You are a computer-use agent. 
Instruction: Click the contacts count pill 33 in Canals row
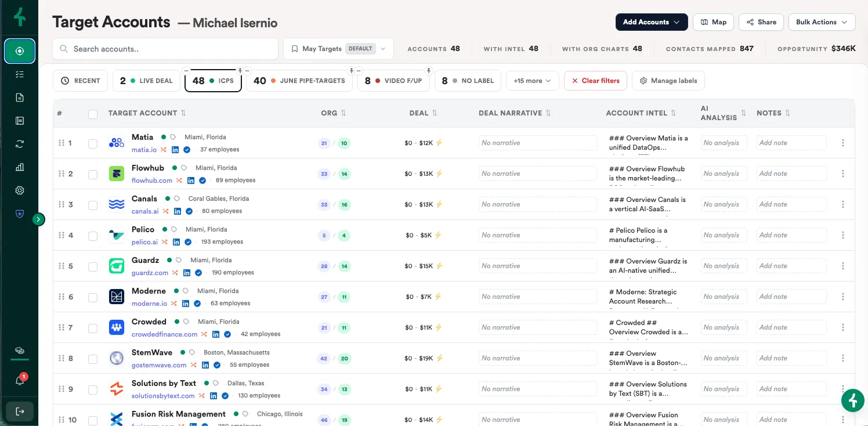(324, 204)
